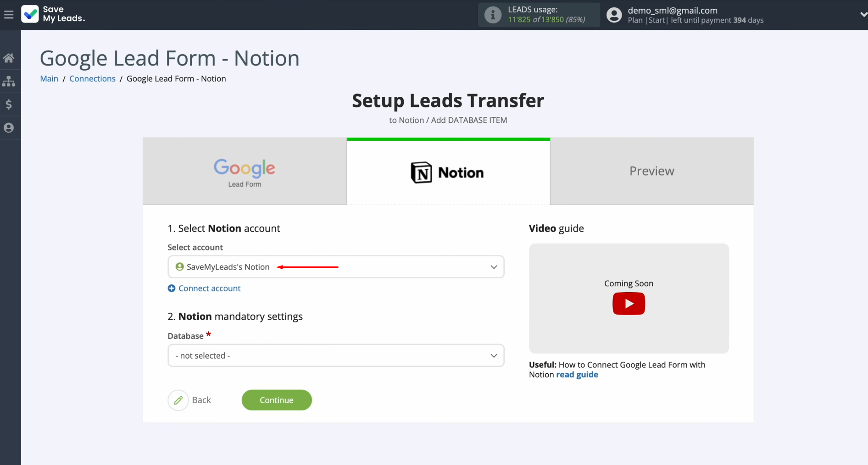Go to Connections breadcrumb link

point(92,78)
